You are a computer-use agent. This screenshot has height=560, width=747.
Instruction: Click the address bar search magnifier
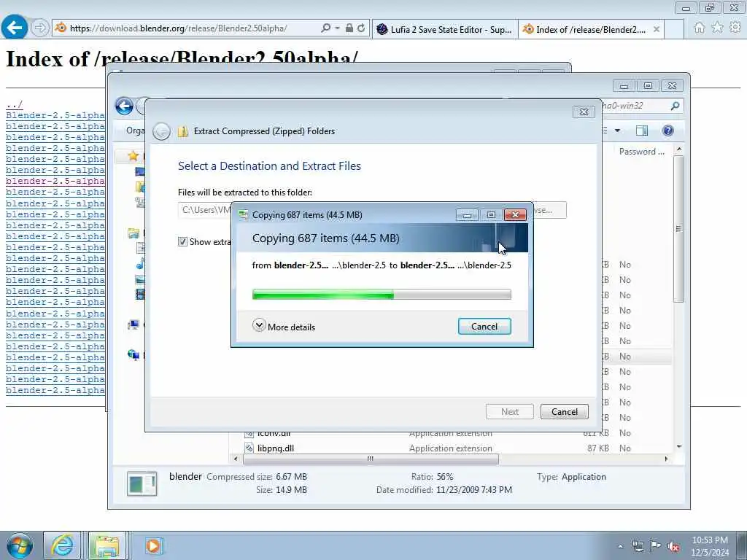[x=326, y=28]
